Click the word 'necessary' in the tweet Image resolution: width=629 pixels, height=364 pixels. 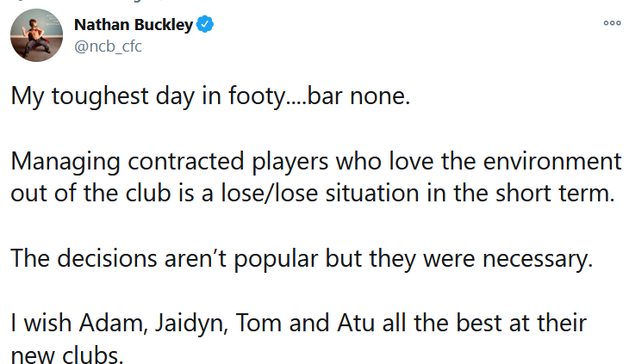coord(538,260)
